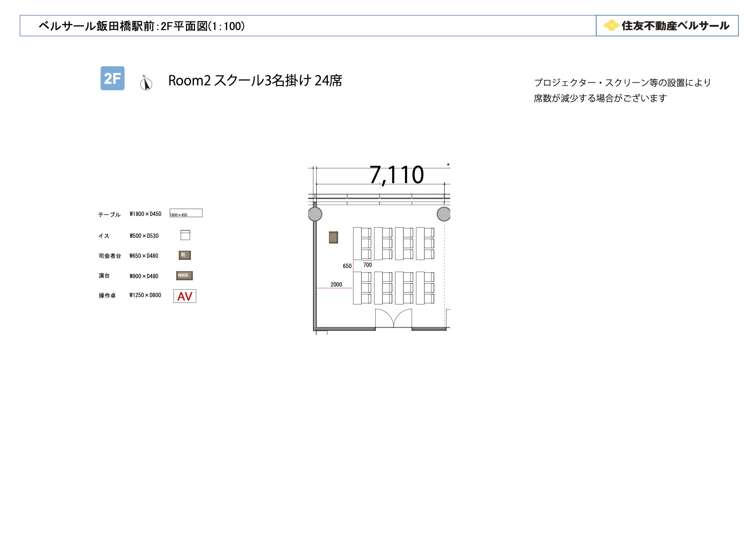Click the 7,110 dimension label

pyautogui.click(x=397, y=175)
